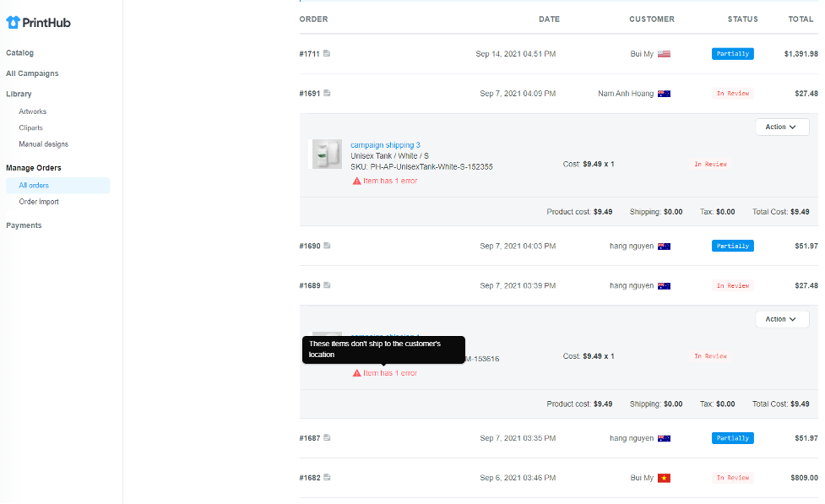
Task: Click 'Item has 1 error' under Unisex Tank
Action: (390, 181)
